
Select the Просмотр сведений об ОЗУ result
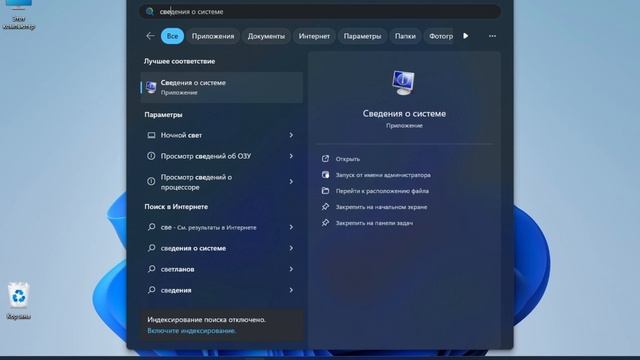coord(221,156)
